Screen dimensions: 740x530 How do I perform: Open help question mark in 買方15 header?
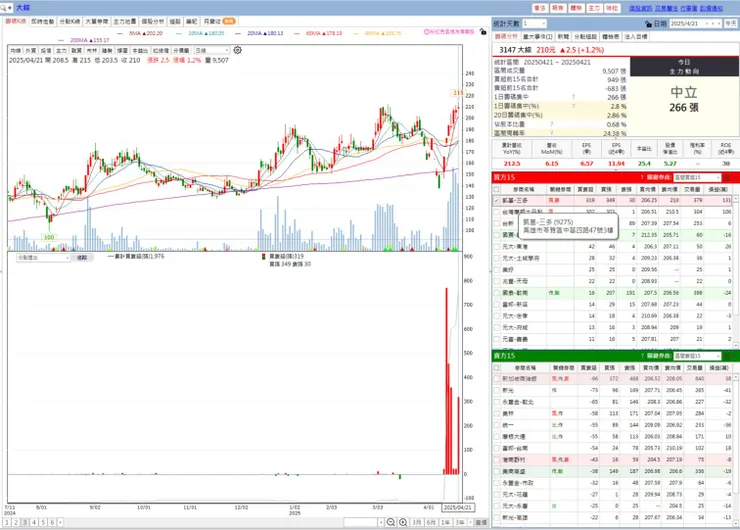point(642,177)
